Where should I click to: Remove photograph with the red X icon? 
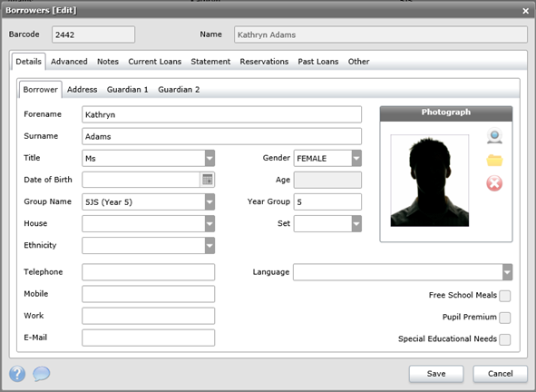click(x=494, y=183)
